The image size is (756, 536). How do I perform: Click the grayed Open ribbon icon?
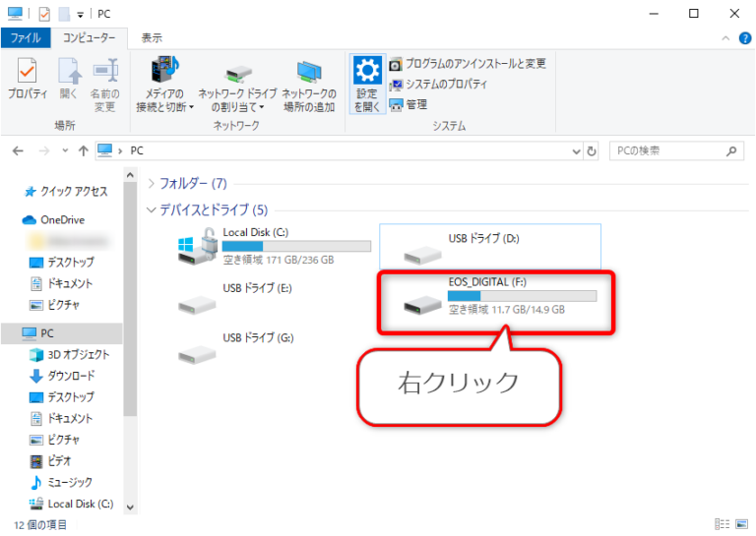click(69, 79)
